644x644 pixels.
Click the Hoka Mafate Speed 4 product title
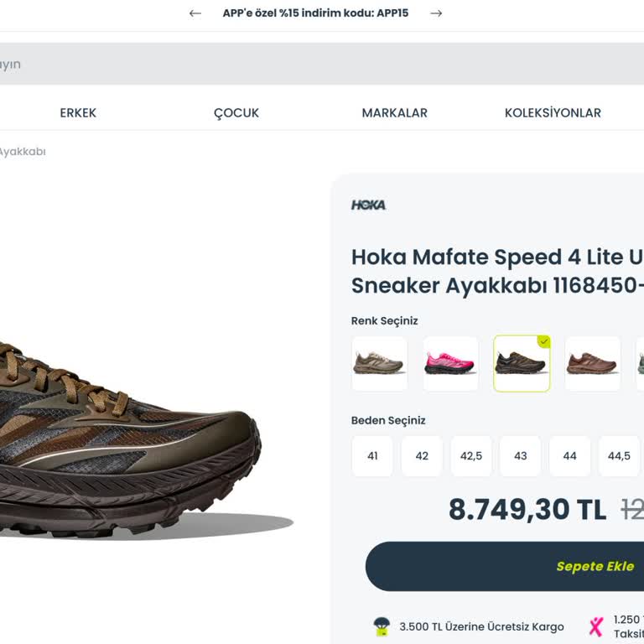click(497, 271)
